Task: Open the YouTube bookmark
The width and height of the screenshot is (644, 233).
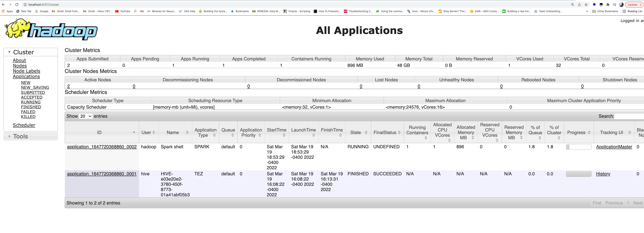Action: [x=123, y=11]
